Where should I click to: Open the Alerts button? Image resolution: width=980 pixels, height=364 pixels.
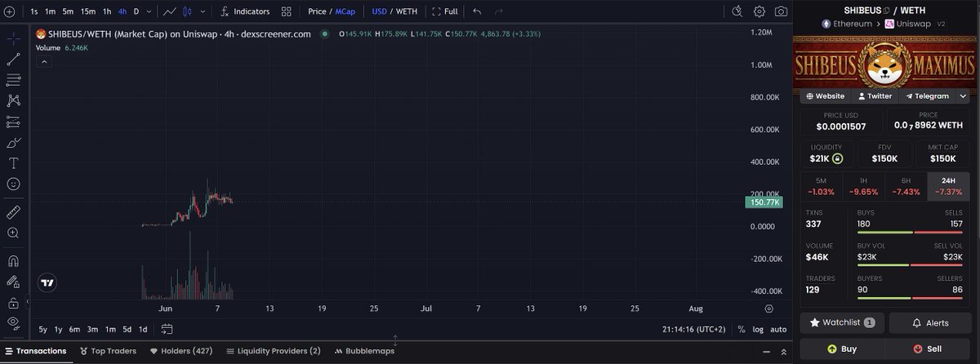pyautogui.click(x=930, y=323)
